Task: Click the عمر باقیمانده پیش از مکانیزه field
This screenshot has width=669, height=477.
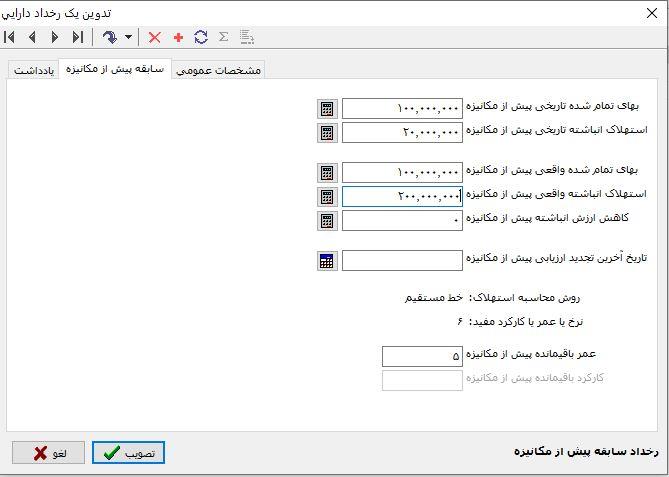Action: pos(422,356)
